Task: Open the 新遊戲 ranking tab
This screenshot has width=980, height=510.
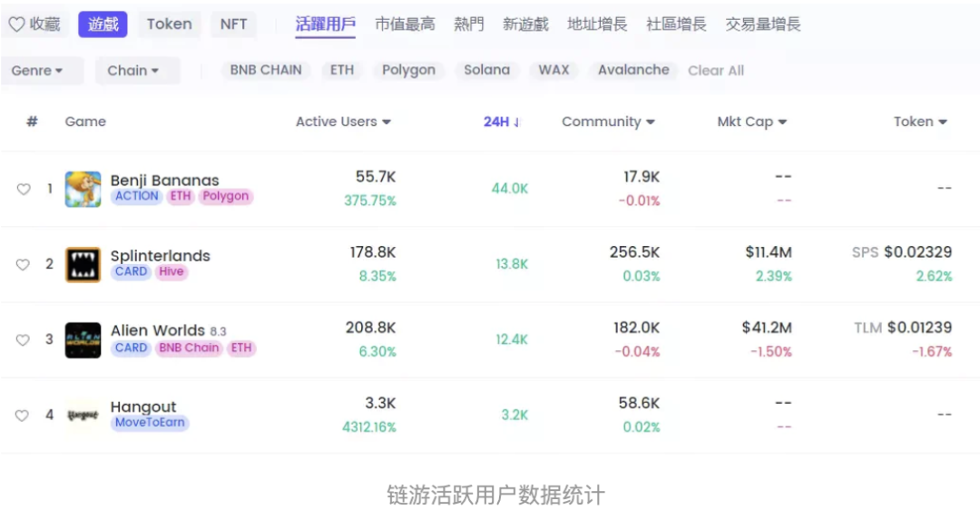Action: point(525,25)
